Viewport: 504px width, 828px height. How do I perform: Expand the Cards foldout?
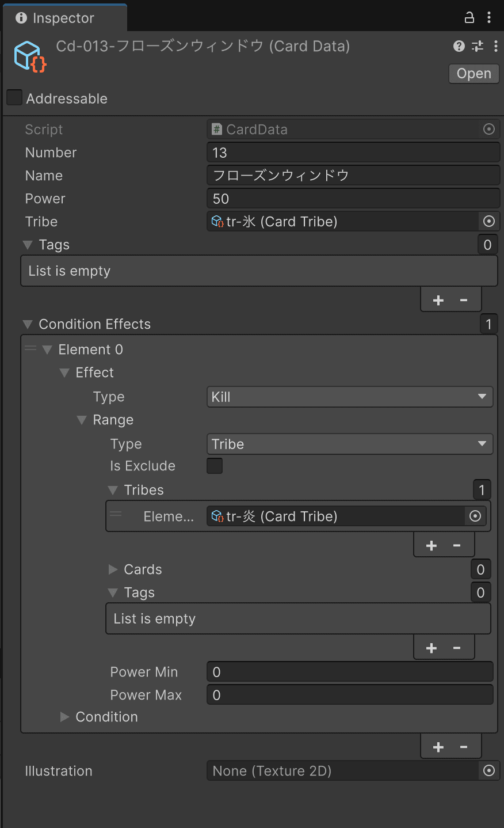113,569
